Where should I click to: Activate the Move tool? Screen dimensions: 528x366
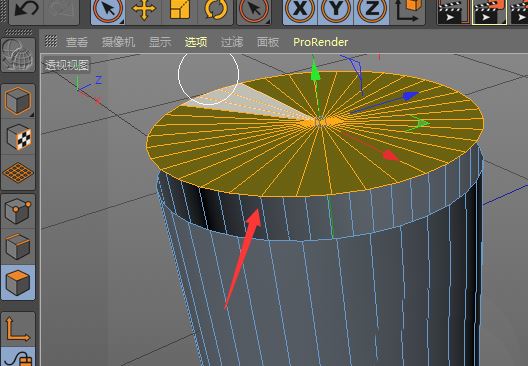[x=144, y=10]
